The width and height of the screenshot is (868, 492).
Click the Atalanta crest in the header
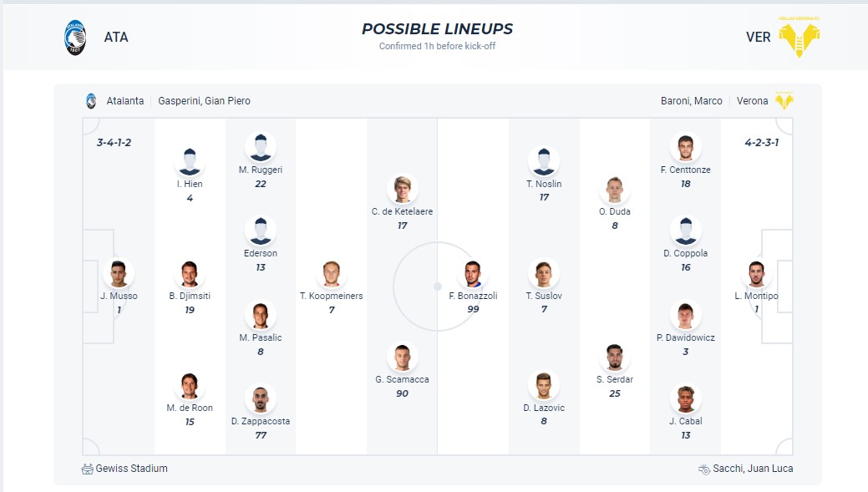point(76,38)
